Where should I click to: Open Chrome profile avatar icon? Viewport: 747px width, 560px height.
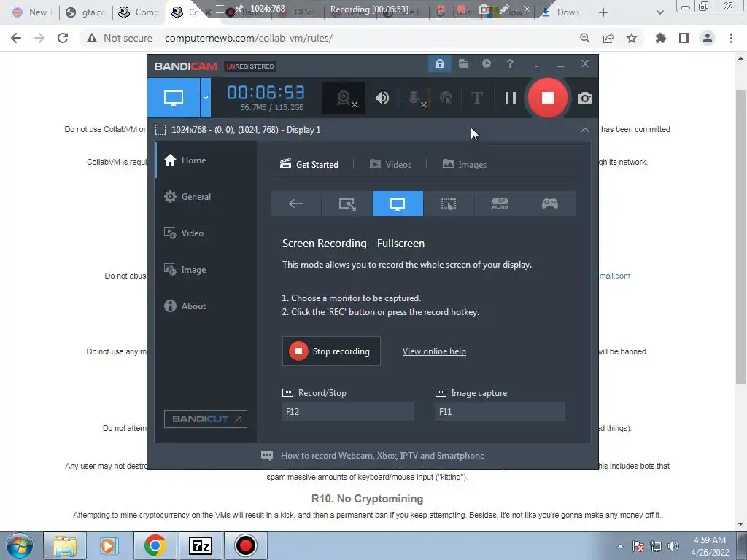pyautogui.click(x=708, y=38)
